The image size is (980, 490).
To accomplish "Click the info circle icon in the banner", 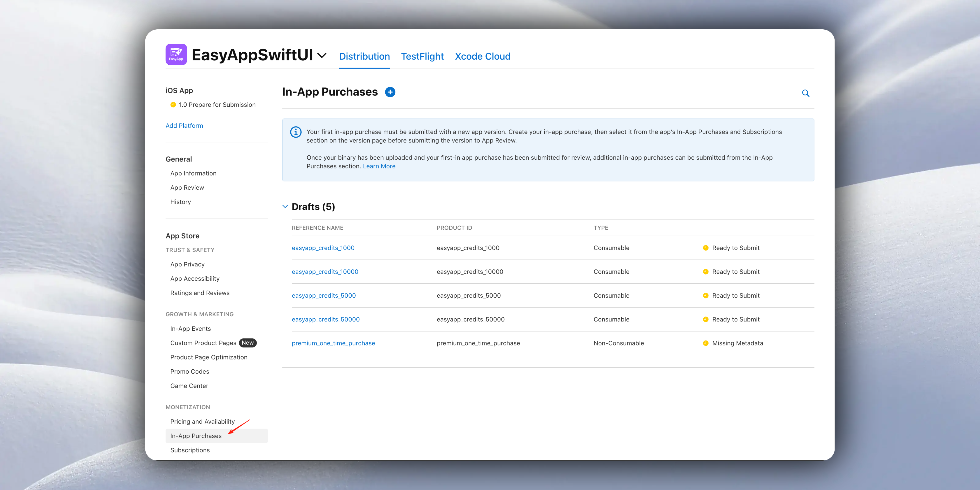I will point(296,132).
